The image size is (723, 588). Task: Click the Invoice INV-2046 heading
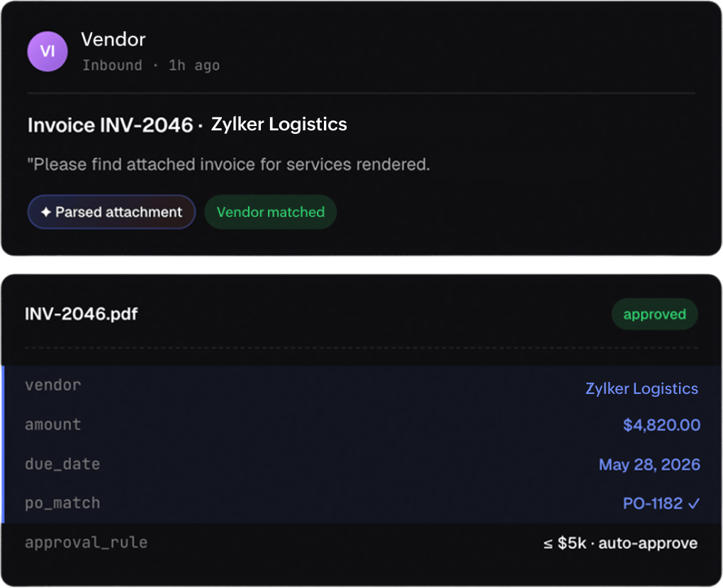click(x=110, y=125)
